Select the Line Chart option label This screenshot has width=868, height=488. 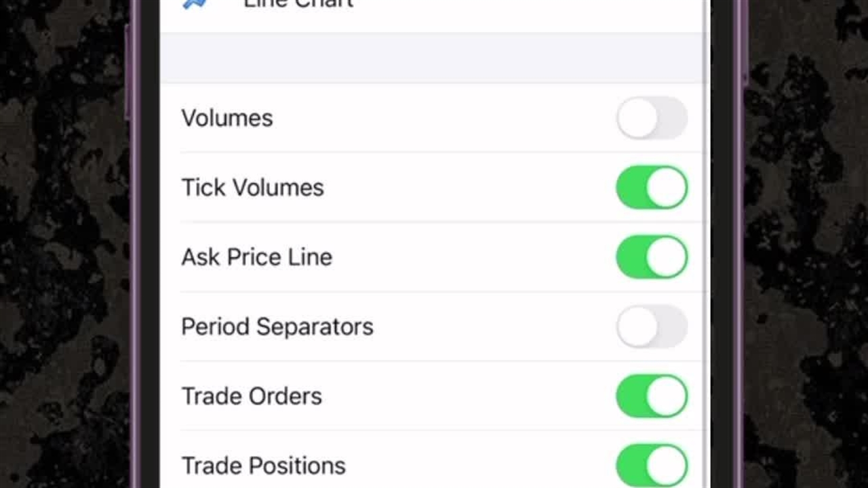click(298, 4)
